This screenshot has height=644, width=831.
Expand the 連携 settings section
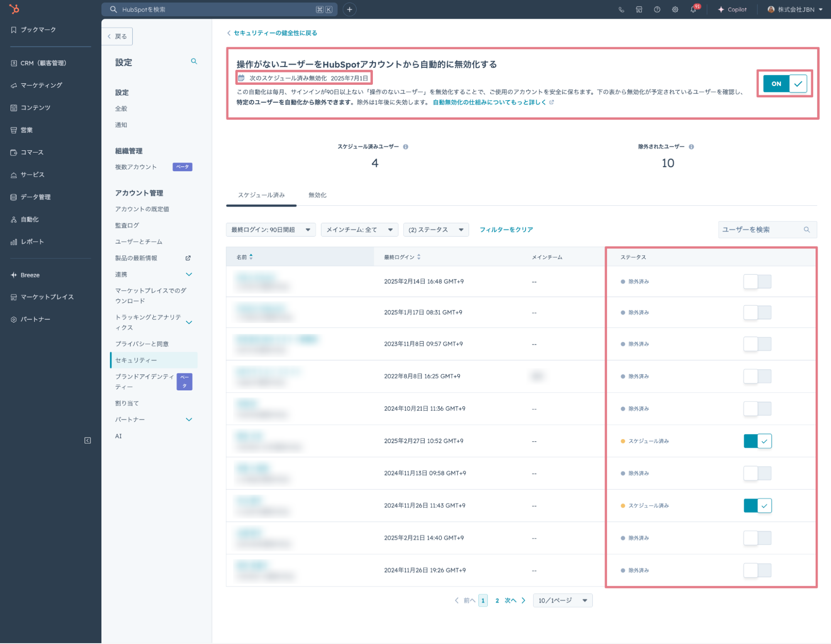click(189, 274)
